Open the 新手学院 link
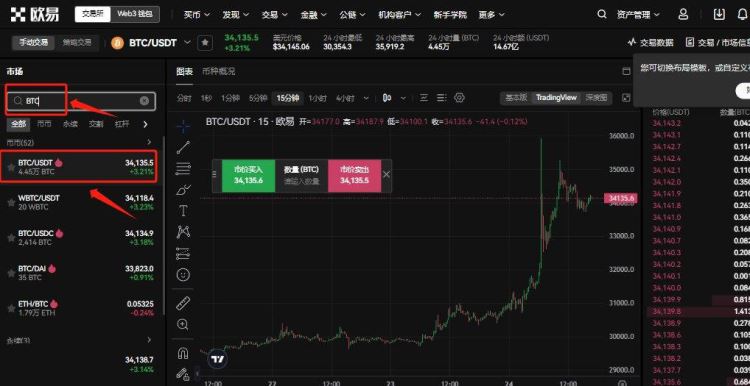Image resolution: width=750 pixels, height=386 pixels. tap(450, 14)
